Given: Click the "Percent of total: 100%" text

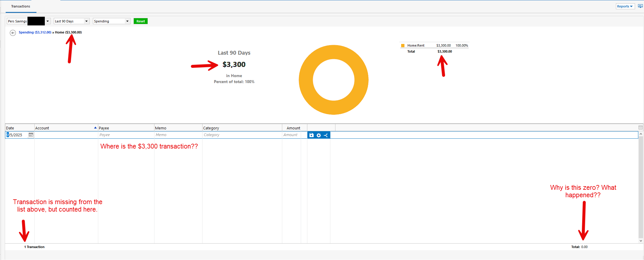Looking at the screenshot, I should pos(234,82).
